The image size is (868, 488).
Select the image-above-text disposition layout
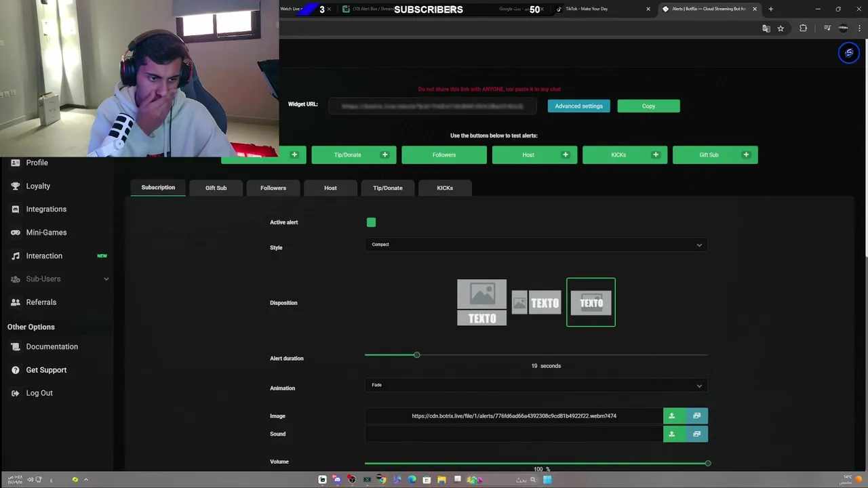[x=481, y=302]
